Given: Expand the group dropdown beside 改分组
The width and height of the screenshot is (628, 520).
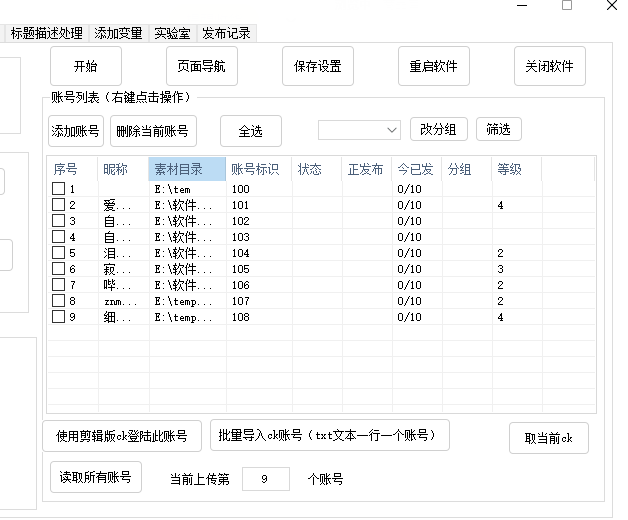Looking at the screenshot, I should 391,130.
